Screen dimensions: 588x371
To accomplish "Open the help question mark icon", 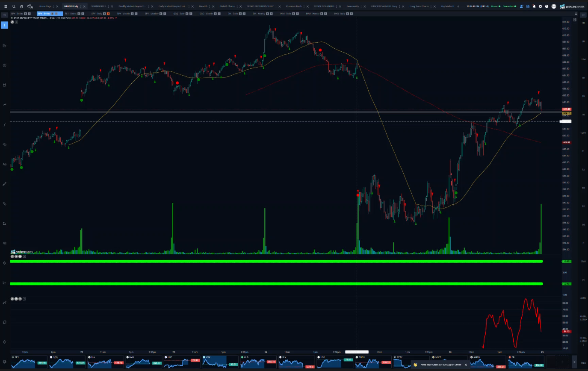I will pos(547,6).
